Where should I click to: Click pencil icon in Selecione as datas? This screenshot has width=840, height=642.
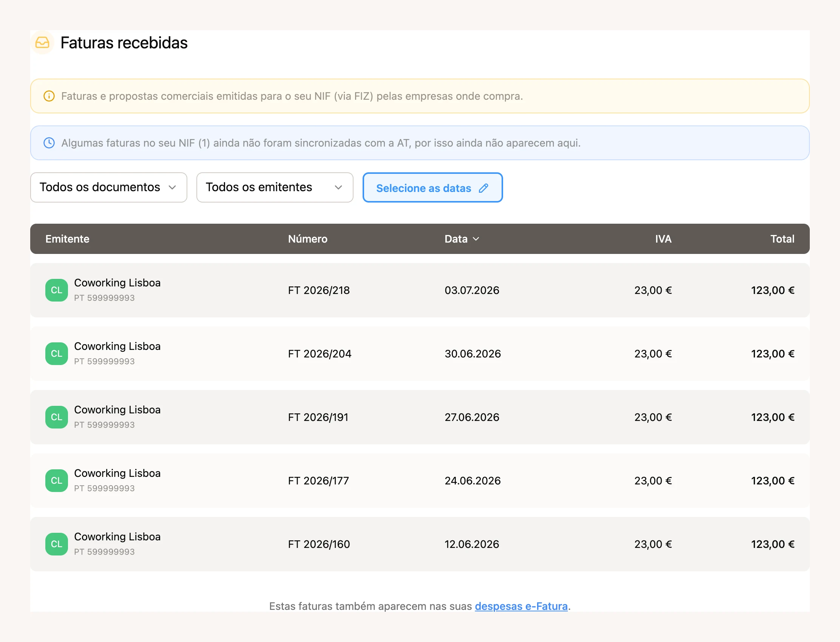pyautogui.click(x=483, y=188)
